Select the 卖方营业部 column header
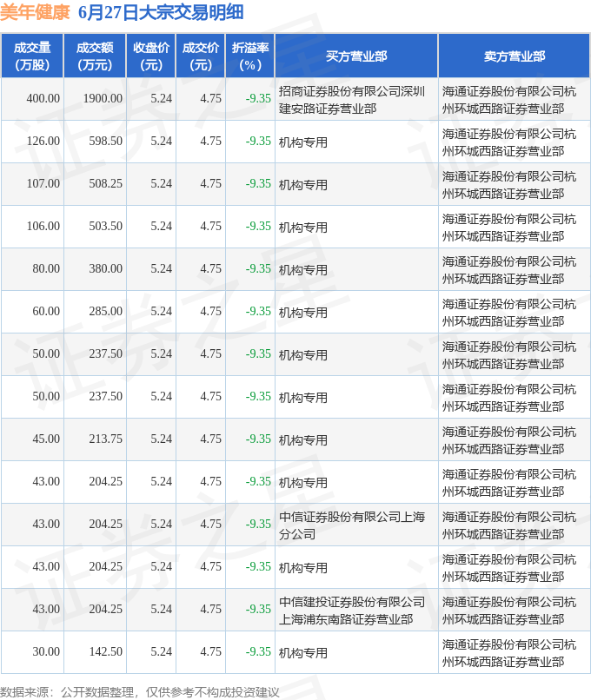This screenshot has height=700, width=591. pos(515,56)
